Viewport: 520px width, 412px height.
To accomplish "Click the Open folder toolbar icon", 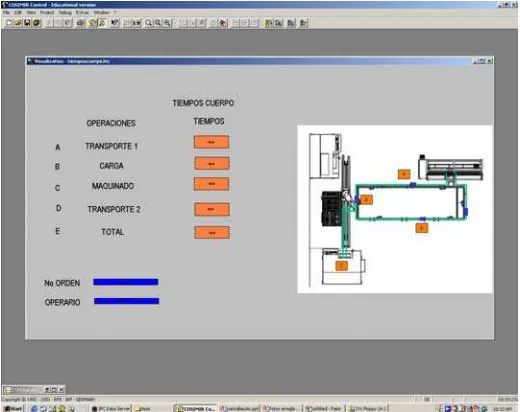I will click(18, 23).
